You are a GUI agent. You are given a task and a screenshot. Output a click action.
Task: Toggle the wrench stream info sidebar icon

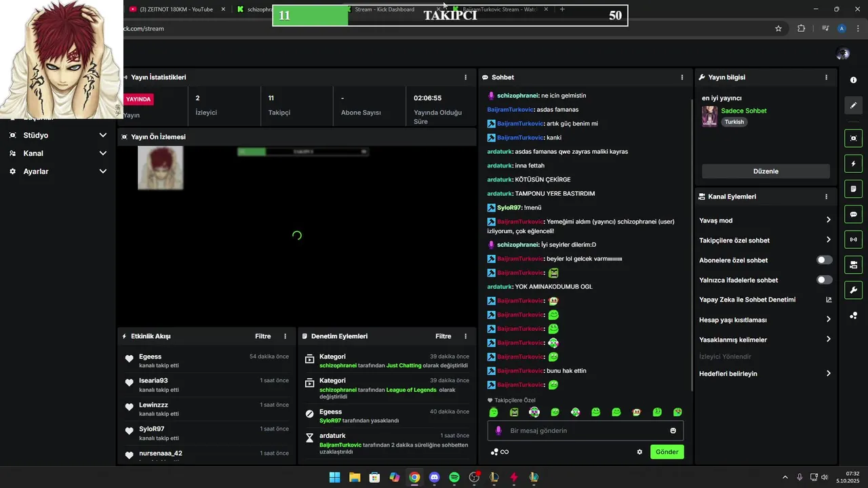click(853, 290)
